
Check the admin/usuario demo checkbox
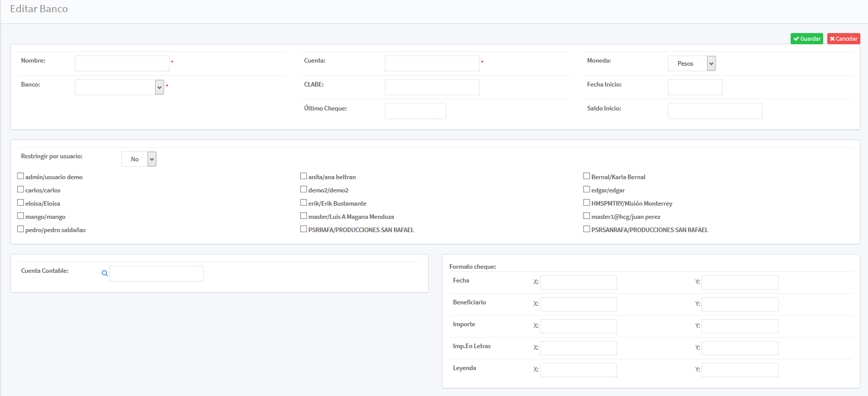[21, 176]
